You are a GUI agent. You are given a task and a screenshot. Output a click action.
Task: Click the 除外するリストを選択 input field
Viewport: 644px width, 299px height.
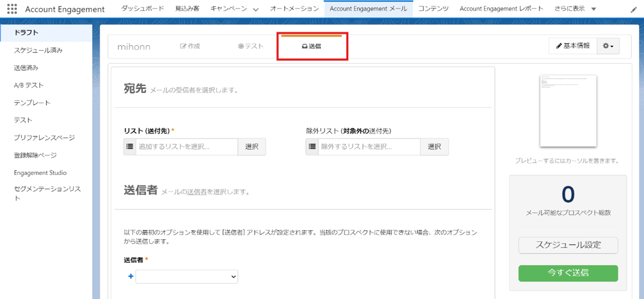[x=369, y=147]
